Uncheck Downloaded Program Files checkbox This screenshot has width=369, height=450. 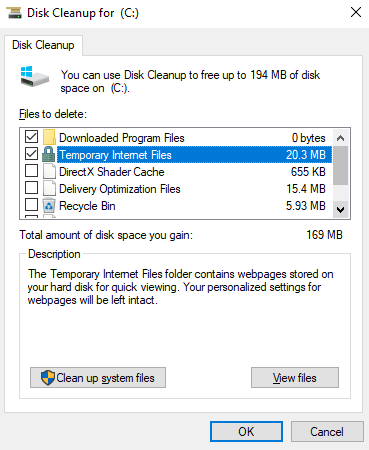click(x=31, y=137)
